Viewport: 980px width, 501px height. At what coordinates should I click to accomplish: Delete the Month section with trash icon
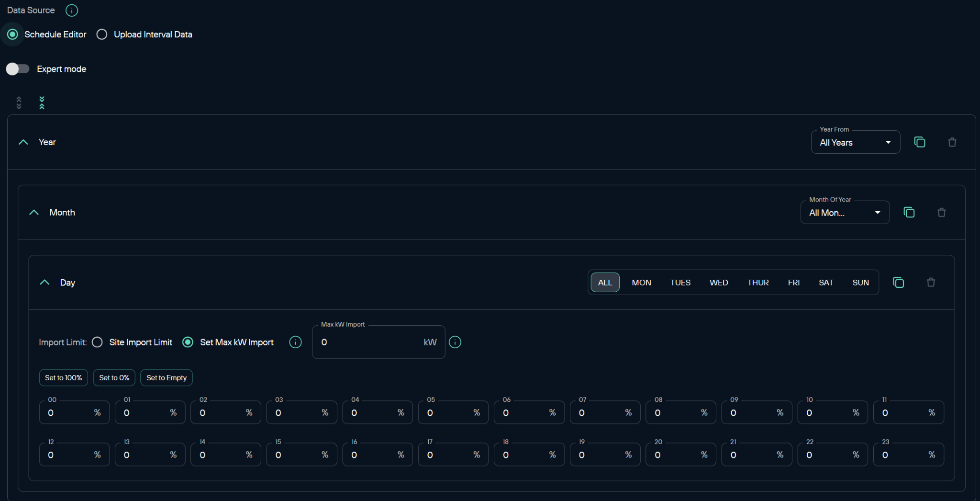coord(941,212)
